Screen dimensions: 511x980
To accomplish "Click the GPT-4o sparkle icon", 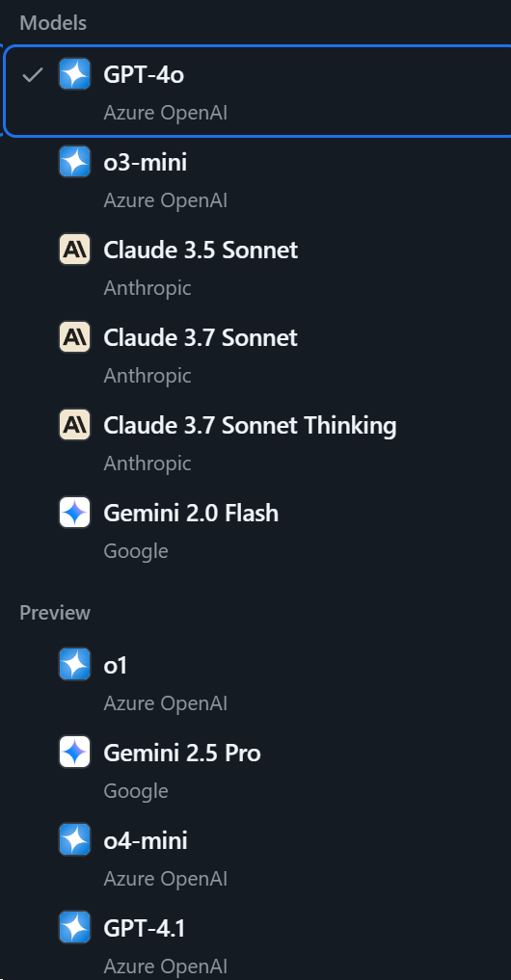I will pos(75,74).
